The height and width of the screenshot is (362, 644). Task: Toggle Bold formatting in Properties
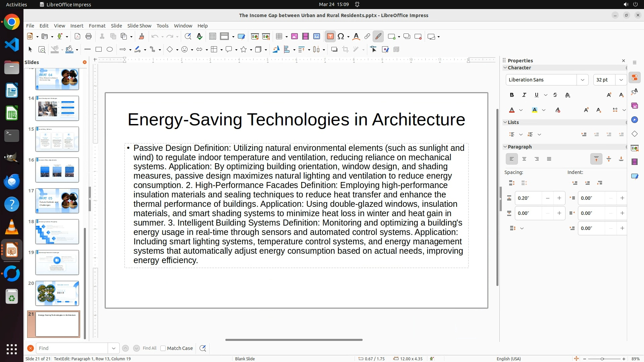(x=512, y=95)
